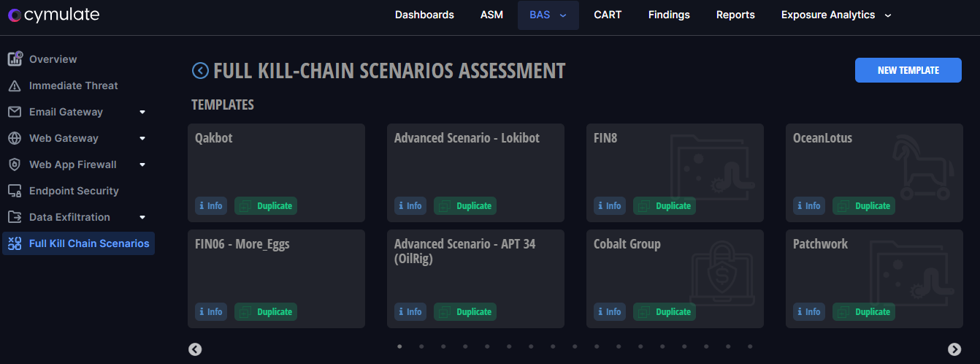The height and width of the screenshot is (364, 980).
Task: Open the Dashboards menu item
Action: click(x=424, y=15)
